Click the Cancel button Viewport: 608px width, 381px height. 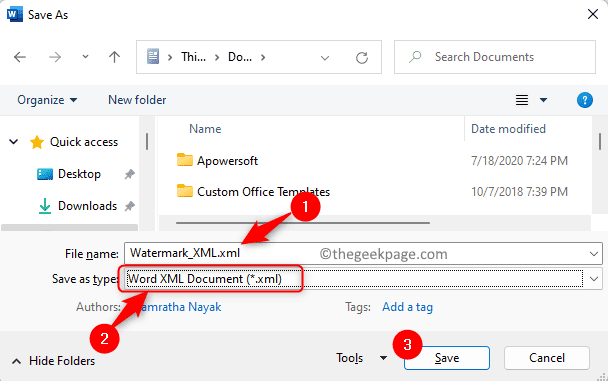click(547, 358)
